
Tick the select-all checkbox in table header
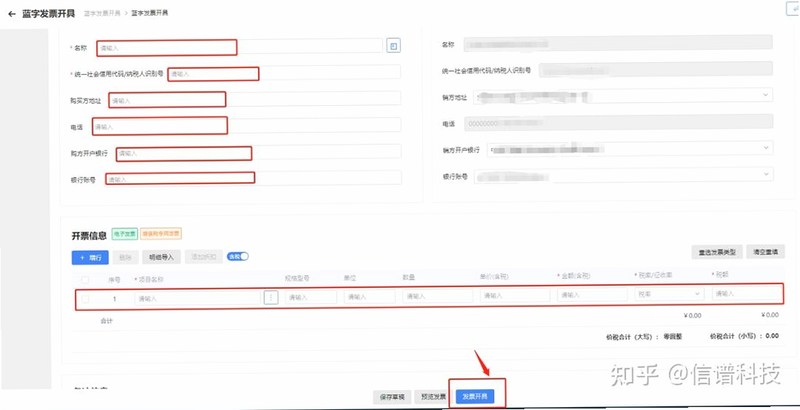[x=85, y=279]
